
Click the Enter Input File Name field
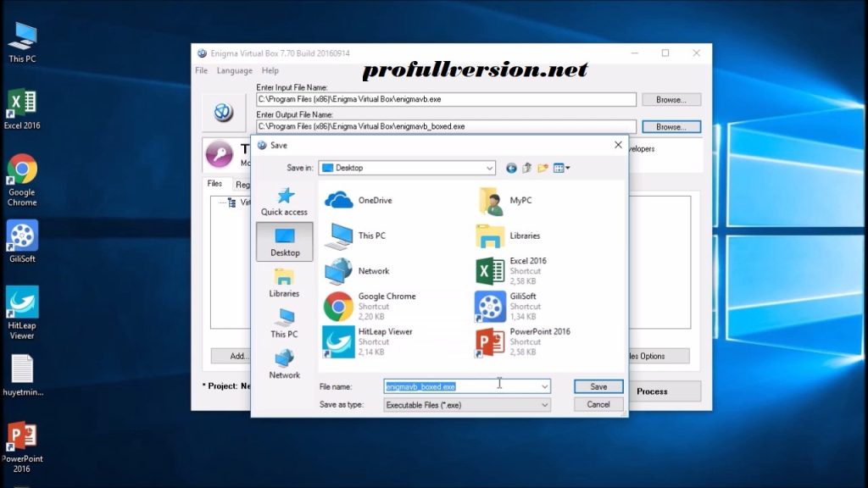(x=446, y=99)
